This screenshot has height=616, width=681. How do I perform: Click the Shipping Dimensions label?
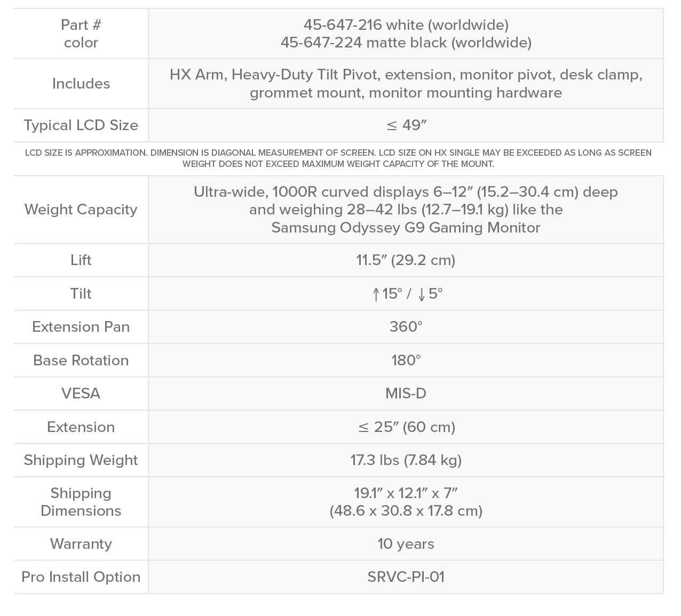(81, 502)
